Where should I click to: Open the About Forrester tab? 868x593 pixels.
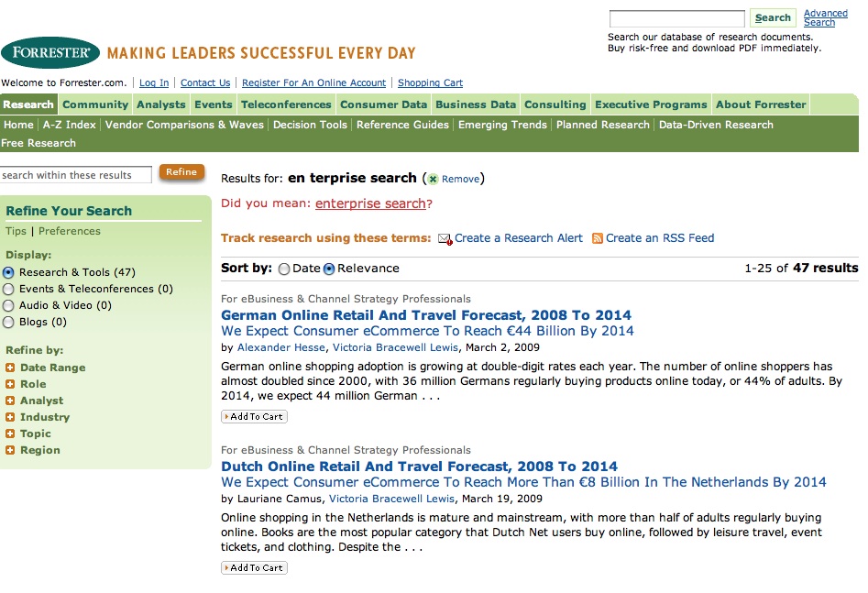click(x=761, y=104)
